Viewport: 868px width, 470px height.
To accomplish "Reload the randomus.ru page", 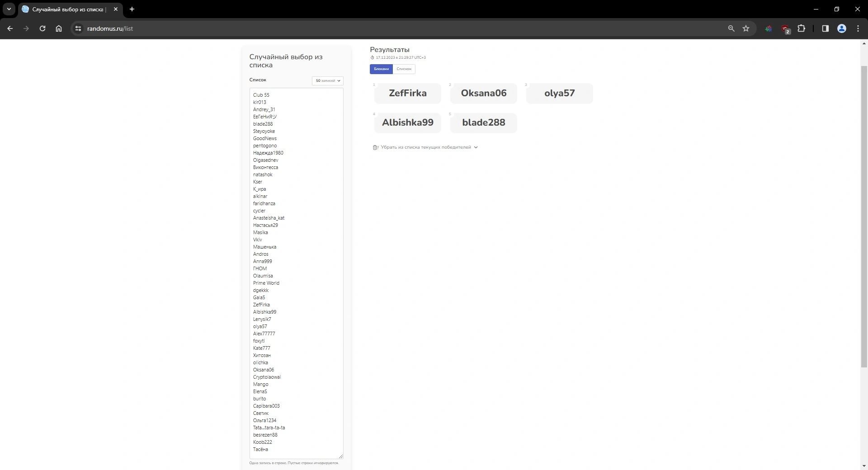I will 42,28.
